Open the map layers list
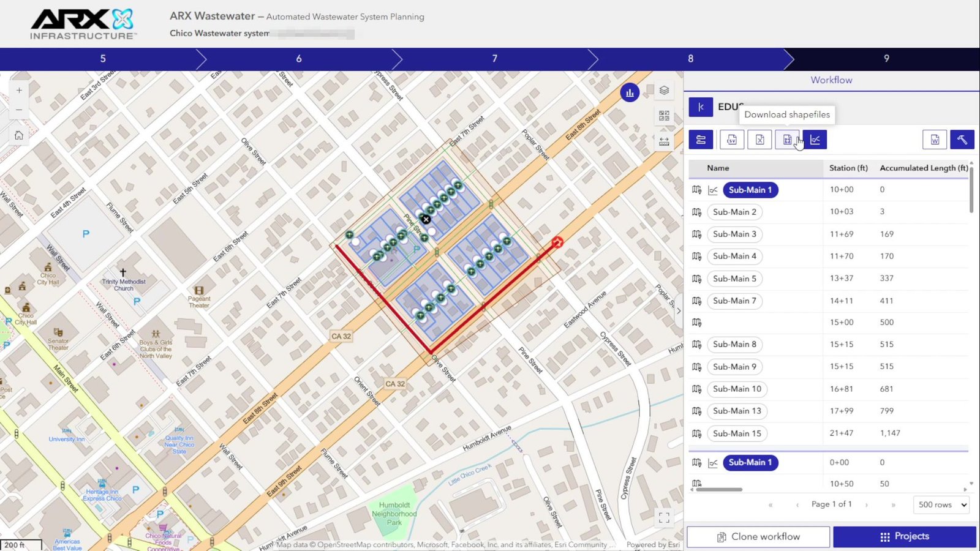Image resolution: width=980 pixels, height=551 pixels. point(664,91)
